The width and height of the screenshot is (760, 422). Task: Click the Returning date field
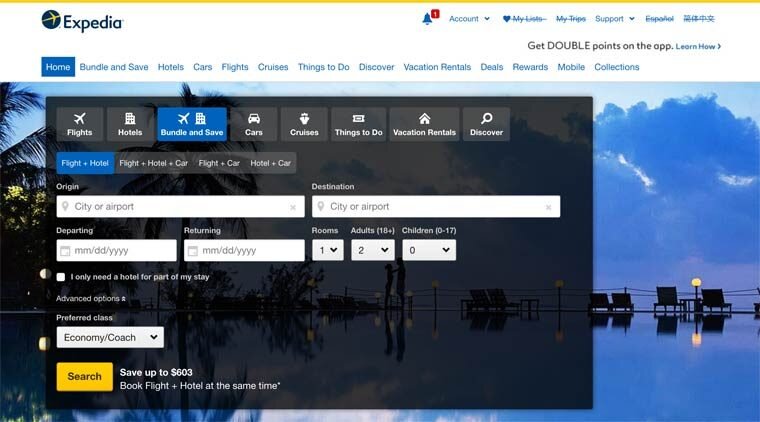point(244,250)
